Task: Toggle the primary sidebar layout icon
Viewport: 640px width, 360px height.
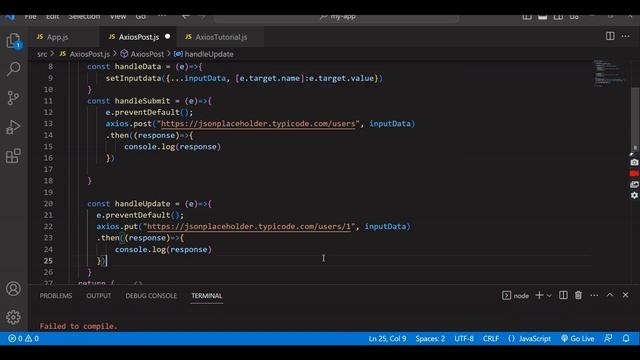Action: coord(527,17)
